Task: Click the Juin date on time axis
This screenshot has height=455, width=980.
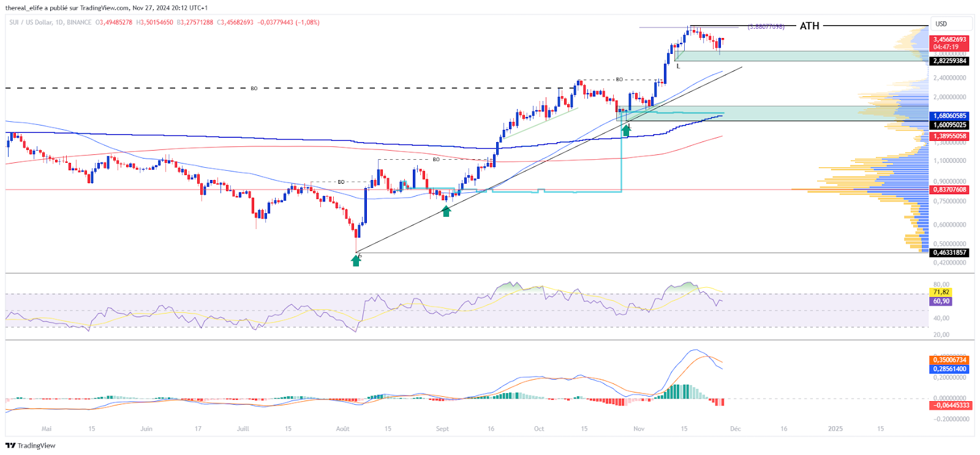Action: 146,429
